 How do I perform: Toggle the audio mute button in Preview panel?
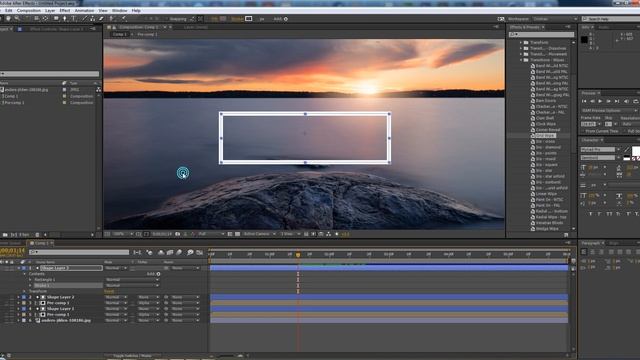[x=626, y=101]
